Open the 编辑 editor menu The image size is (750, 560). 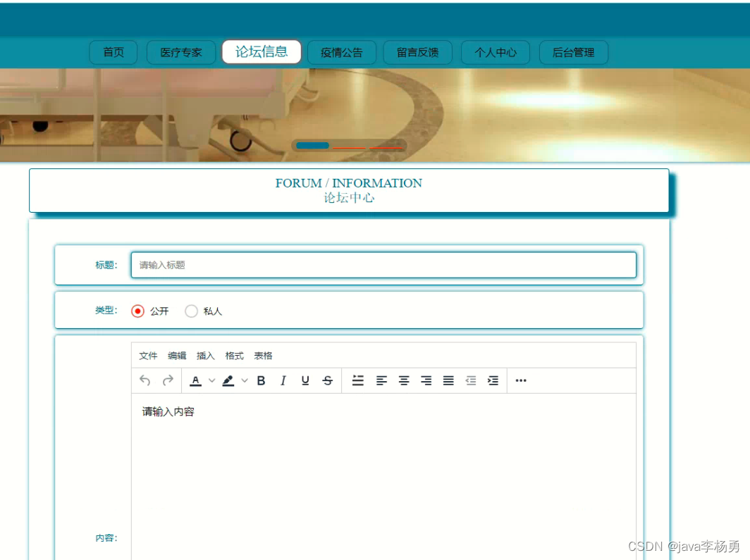click(x=177, y=356)
